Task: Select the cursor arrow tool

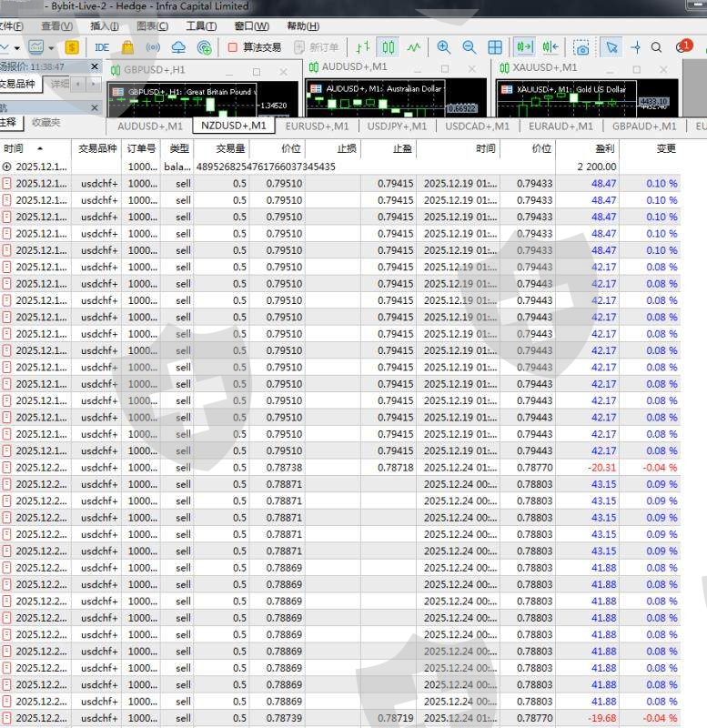Action: (x=611, y=47)
